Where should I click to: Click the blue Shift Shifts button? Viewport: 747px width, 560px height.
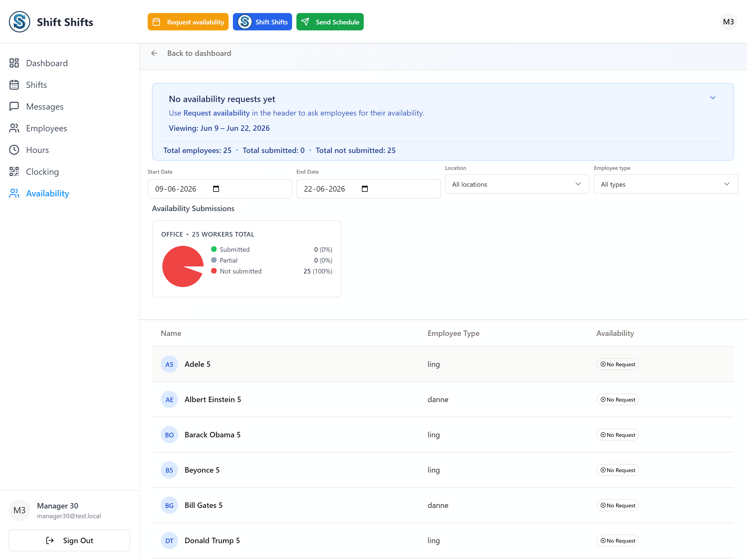tap(262, 22)
